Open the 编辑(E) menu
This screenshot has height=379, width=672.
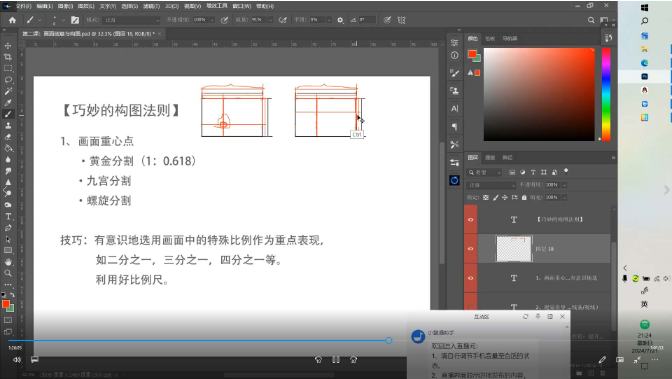45,6
